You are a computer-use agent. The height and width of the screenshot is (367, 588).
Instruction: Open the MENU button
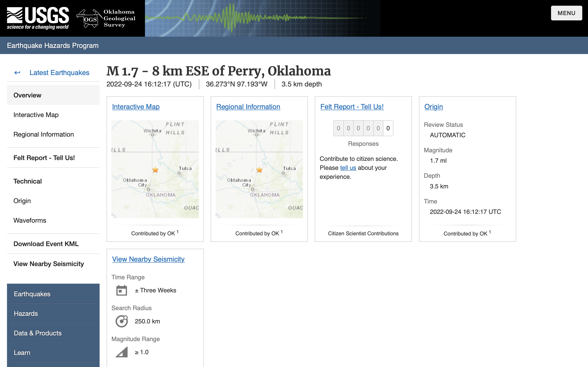click(566, 13)
